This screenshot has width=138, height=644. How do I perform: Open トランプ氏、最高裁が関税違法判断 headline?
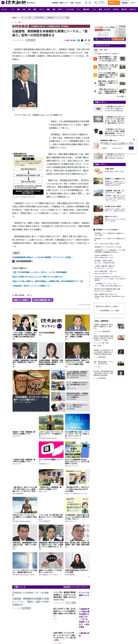coord(64,596)
